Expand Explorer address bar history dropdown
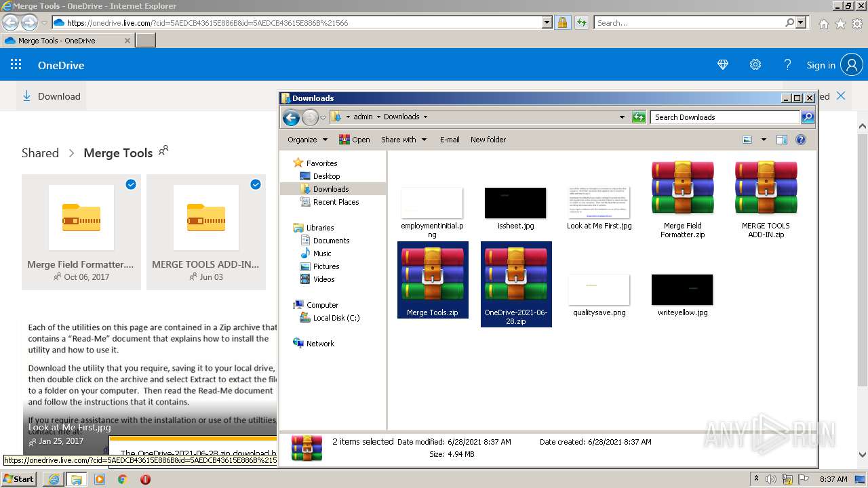The width and height of the screenshot is (868, 488). (x=622, y=117)
